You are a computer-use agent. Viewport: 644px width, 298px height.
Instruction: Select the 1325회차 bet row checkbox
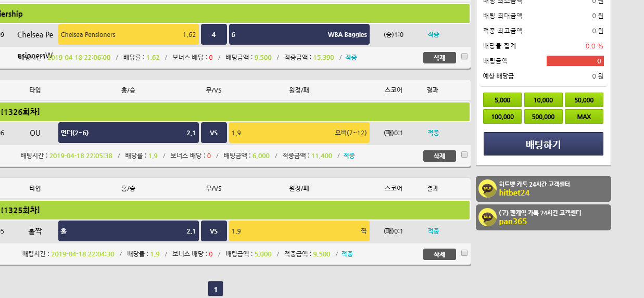pyautogui.click(x=464, y=253)
